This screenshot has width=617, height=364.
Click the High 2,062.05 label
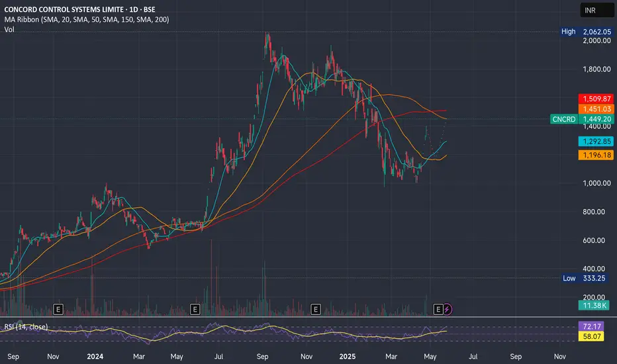(587, 32)
